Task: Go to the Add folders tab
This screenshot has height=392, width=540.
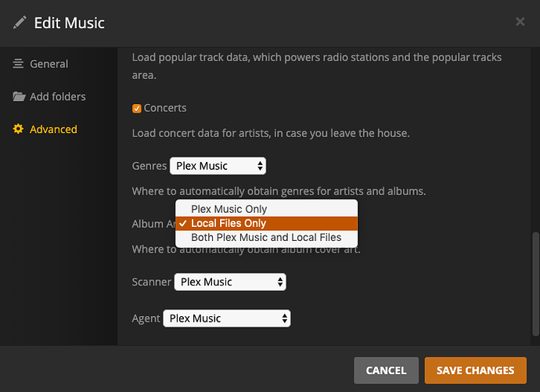Action: (57, 97)
